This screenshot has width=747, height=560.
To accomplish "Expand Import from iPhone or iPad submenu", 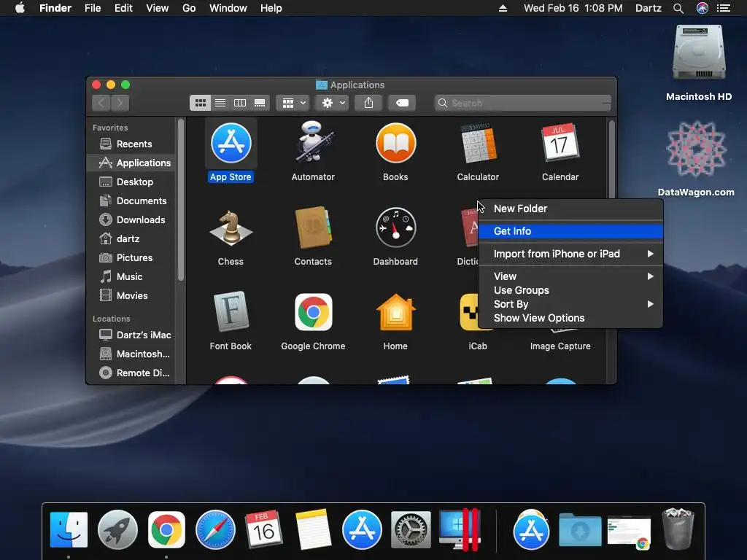I will (x=570, y=254).
